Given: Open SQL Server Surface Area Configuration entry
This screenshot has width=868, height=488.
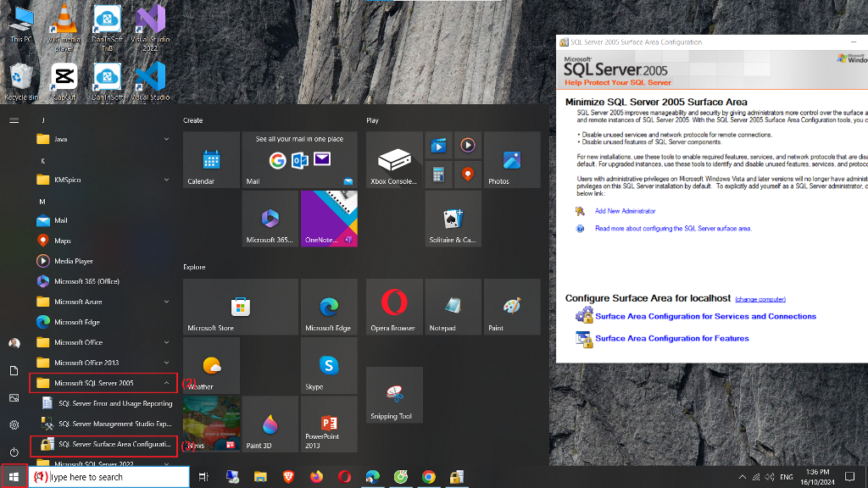Looking at the screenshot, I should point(103,444).
